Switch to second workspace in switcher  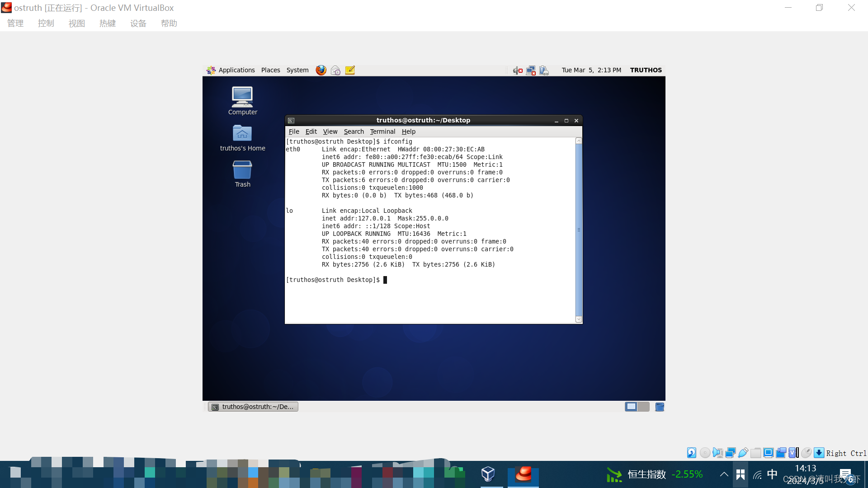coord(643,407)
